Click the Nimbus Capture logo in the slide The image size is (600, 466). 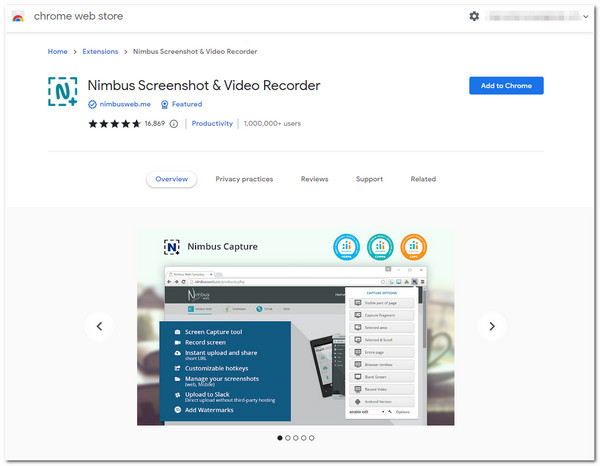(x=171, y=247)
